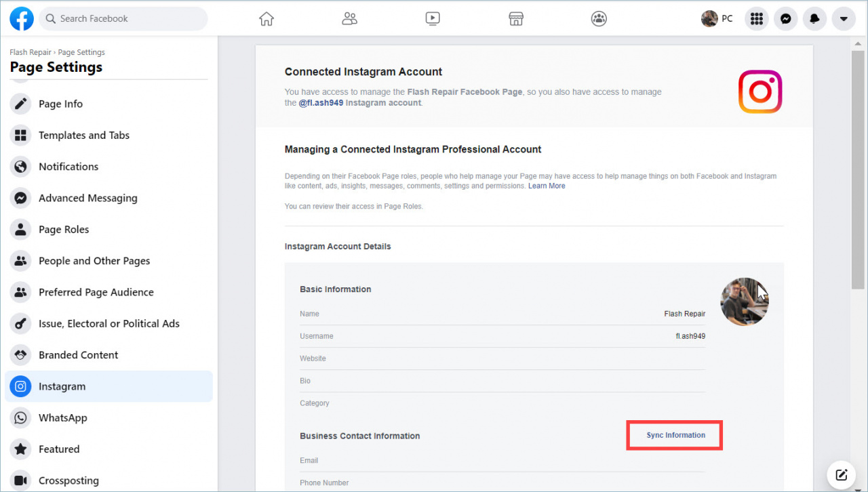Click the handshake icon beside Branded Content
Viewport: 868px width, 492px height.
pos(21,355)
